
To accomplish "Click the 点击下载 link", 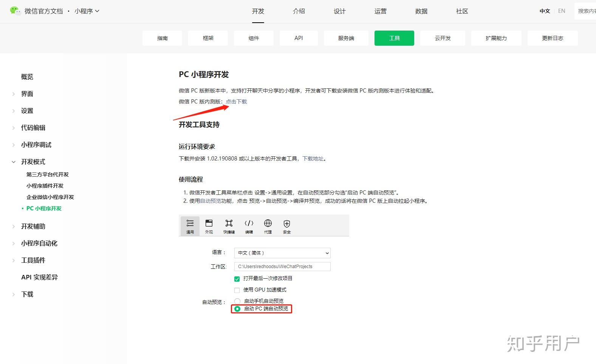I will [236, 102].
